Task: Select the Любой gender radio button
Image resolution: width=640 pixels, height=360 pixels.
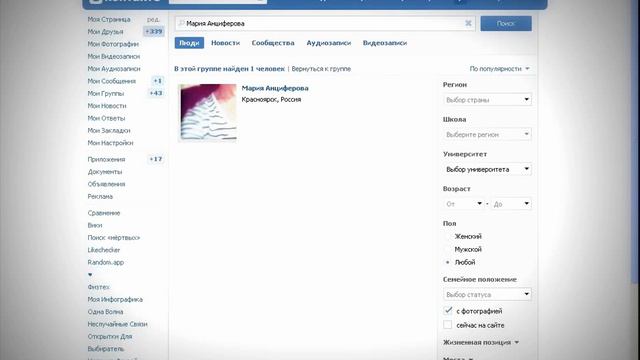Action: (x=447, y=262)
